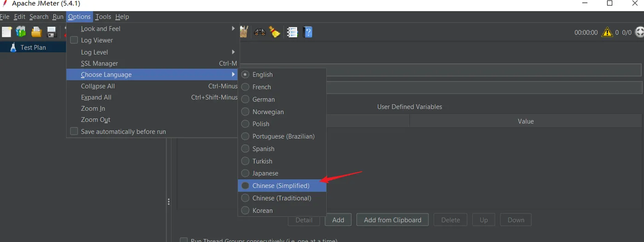Click Zoom Out menu item
Screen dimensions: 644x242
pyautogui.click(x=152, y=120)
